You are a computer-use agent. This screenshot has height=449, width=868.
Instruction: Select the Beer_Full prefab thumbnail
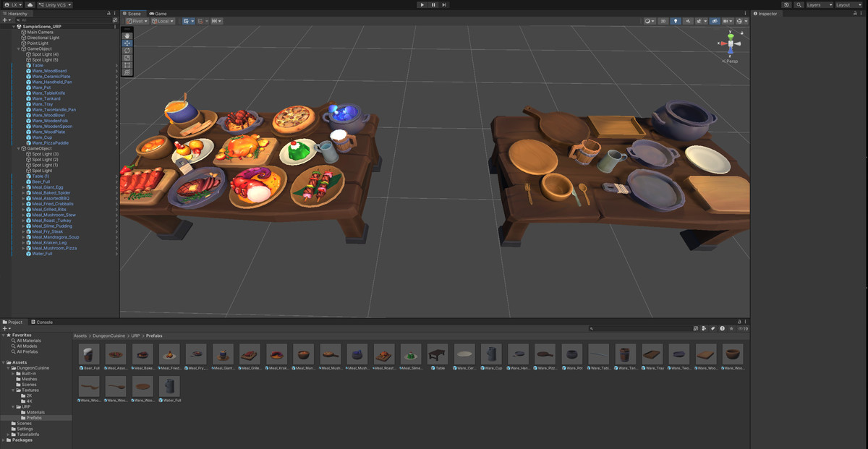[88, 354]
